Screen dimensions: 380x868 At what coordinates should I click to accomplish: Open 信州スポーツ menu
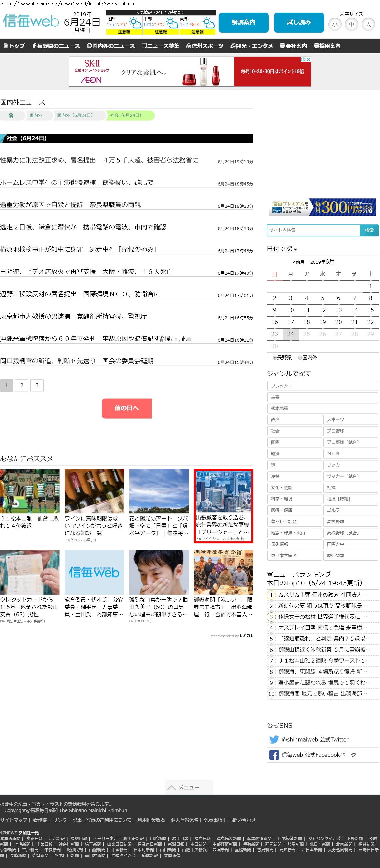point(205,46)
